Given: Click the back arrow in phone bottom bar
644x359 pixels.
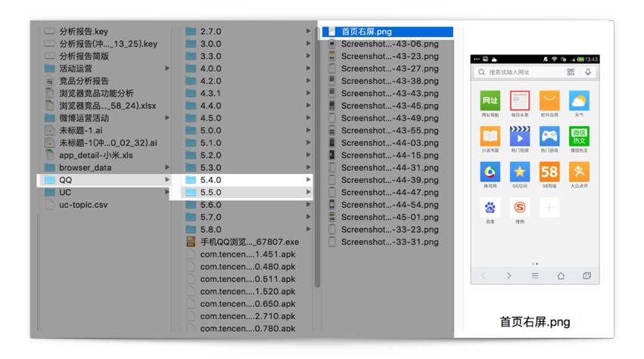Looking at the screenshot, I should point(484,276).
